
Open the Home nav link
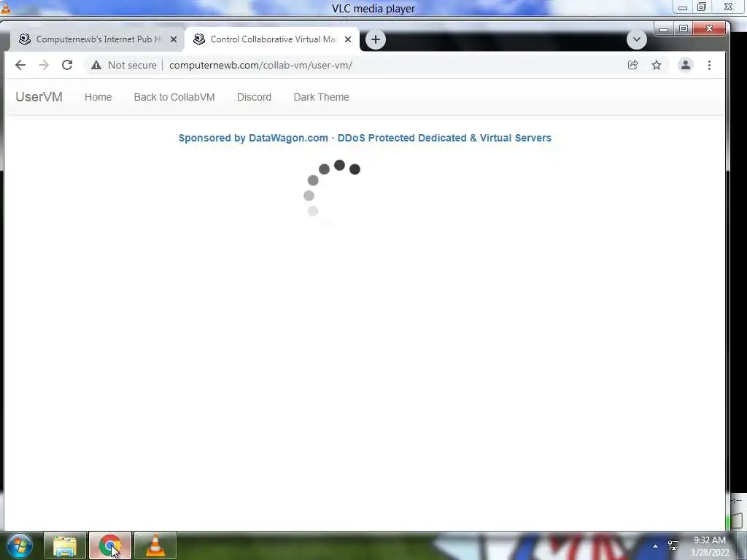98,97
